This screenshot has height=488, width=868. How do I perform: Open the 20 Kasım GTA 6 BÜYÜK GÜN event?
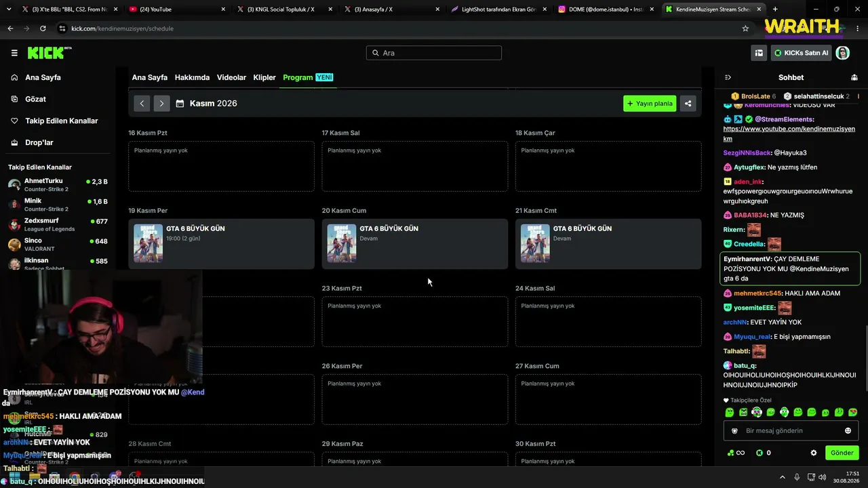click(x=415, y=244)
